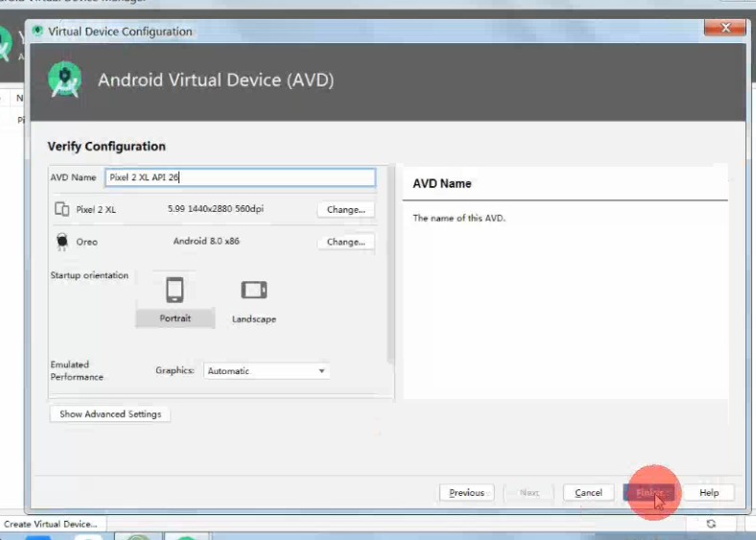
Task: Close the Virtual Device Configuration dialog
Action: [x=725, y=28]
